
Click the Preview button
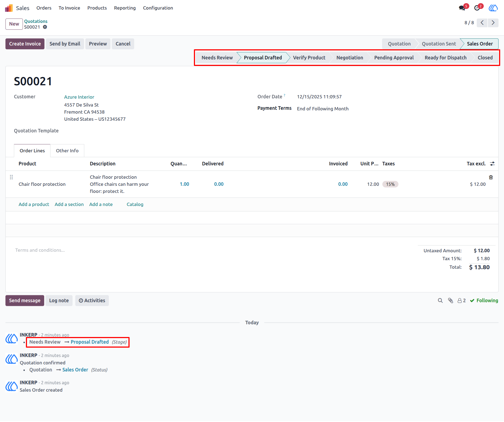click(98, 44)
